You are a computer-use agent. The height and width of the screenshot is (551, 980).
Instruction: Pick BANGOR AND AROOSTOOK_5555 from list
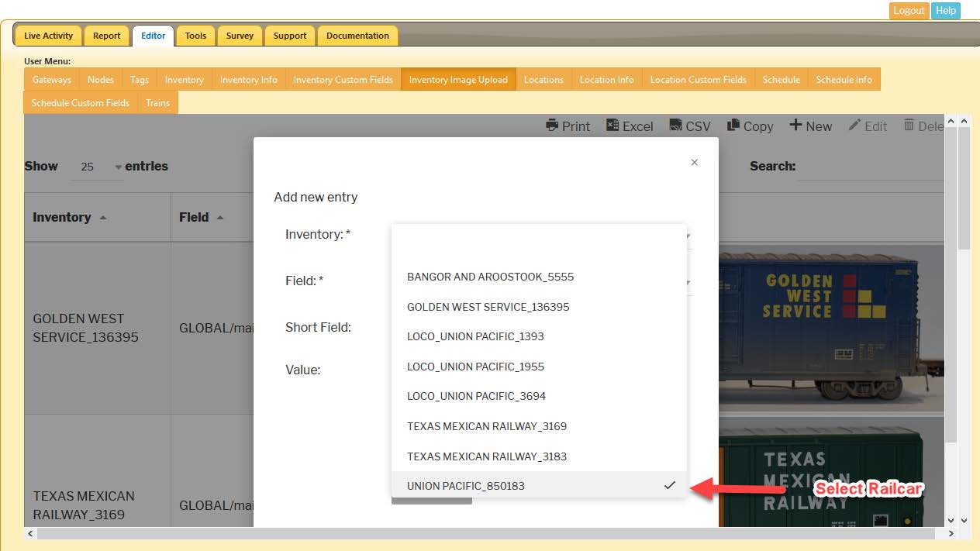coord(489,277)
